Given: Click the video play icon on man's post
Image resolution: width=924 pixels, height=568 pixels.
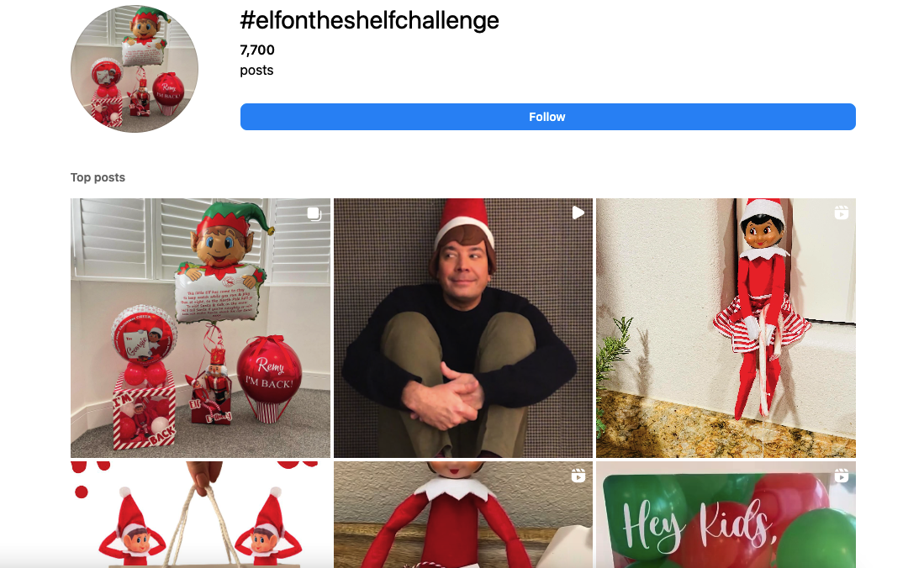Looking at the screenshot, I should (578, 213).
